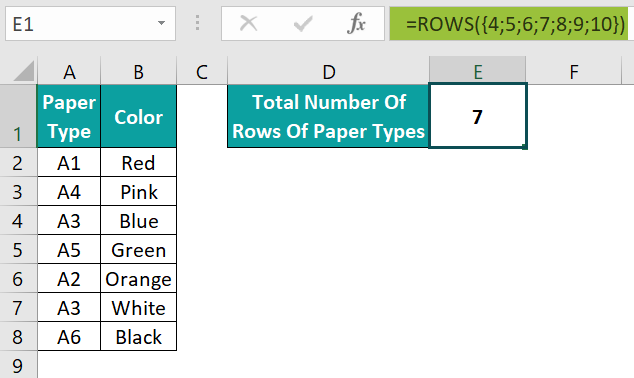This screenshot has height=378, width=634.
Task: Click the 'Paper Type' header cell
Action: coord(69,116)
